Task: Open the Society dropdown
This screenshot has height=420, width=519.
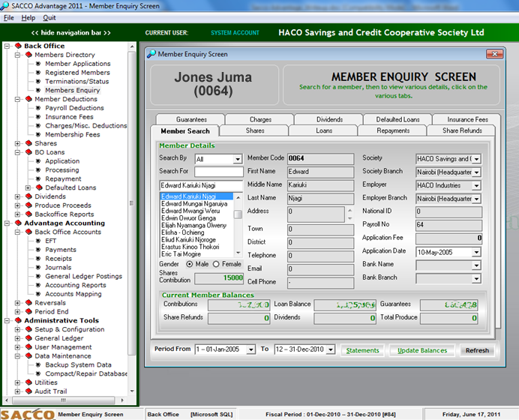Action: coord(476,159)
